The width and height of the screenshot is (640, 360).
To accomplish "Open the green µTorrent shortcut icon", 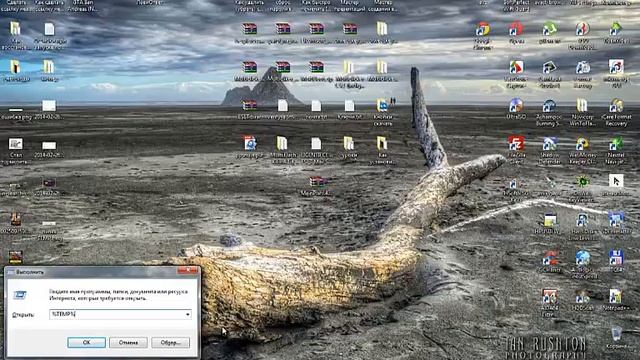I will (549, 33).
